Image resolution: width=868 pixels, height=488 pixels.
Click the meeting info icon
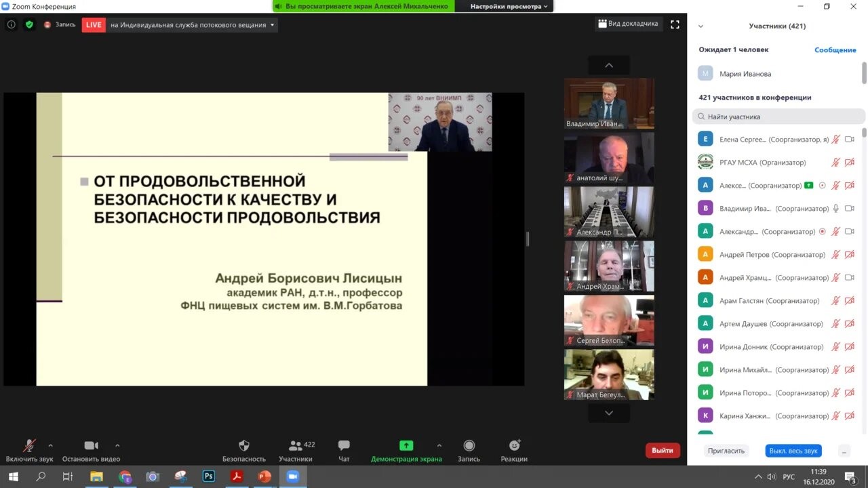click(12, 24)
